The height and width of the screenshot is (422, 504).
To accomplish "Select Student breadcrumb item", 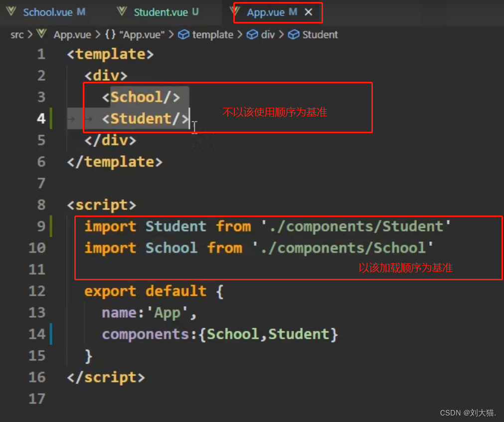I will (x=320, y=34).
